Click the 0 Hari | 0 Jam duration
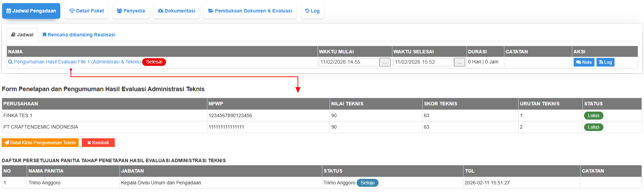The width and height of the screenshot is (644, 192). pos(483,62)
